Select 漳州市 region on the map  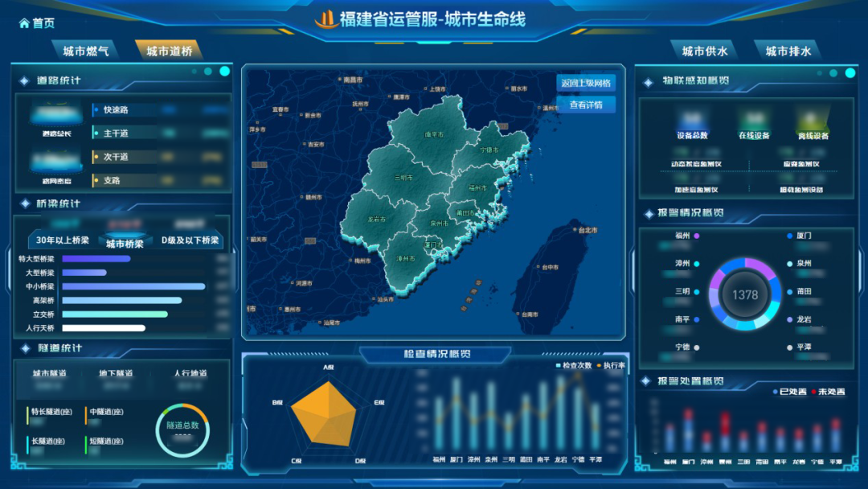coord(406,259)
